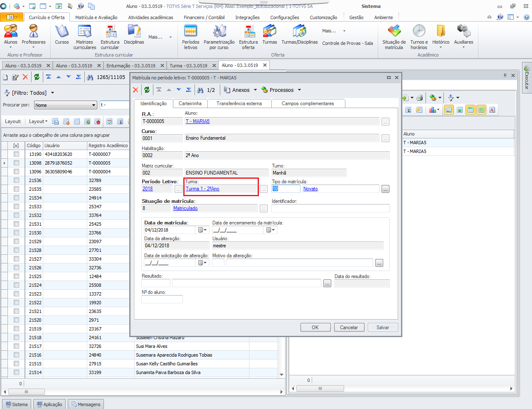Check the box for row 21525

click(x=16, y=276)
